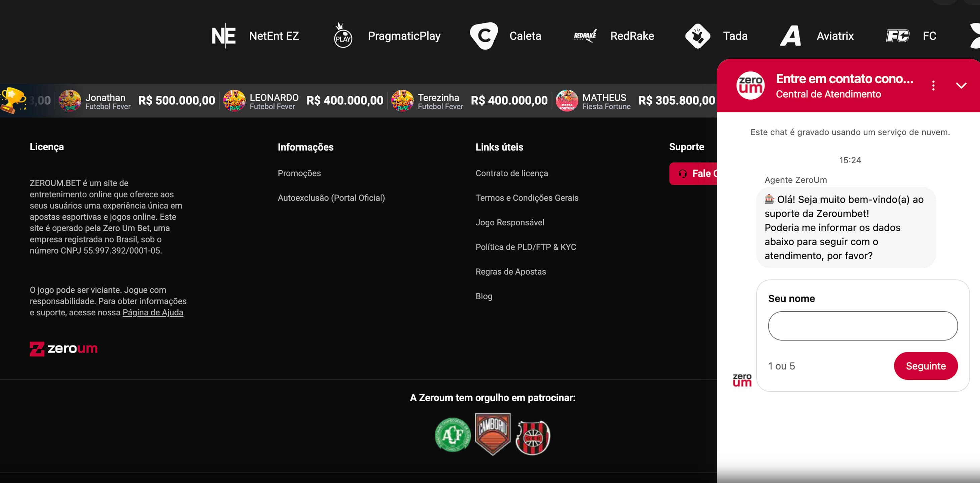Open Política de PLD/FTP & KYC link

tap(526, 247)
